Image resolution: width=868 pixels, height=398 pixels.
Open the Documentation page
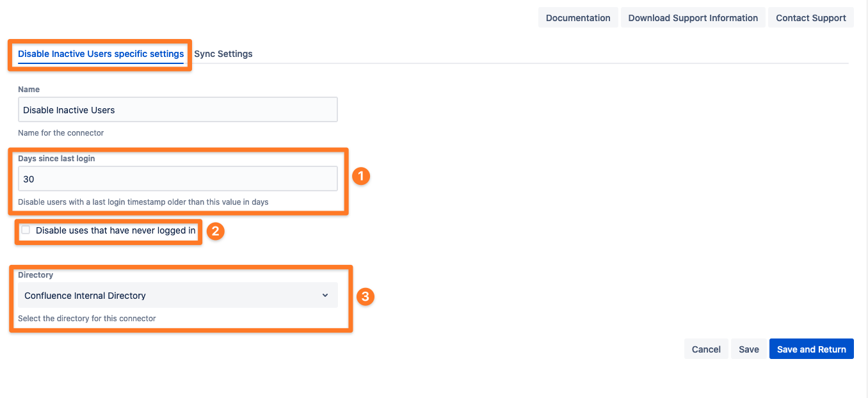coord(577,17)
